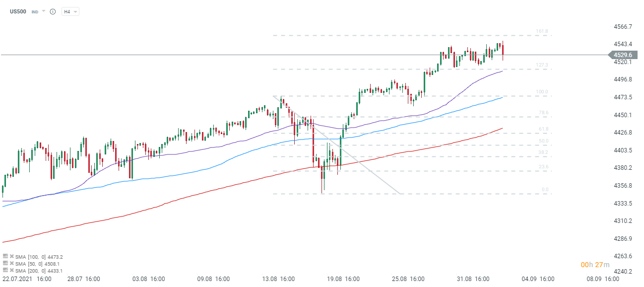The width and height of the screenshot is (644, 287).
Task: Remove the SMA 50 indicator
Action: coord(11,264)
